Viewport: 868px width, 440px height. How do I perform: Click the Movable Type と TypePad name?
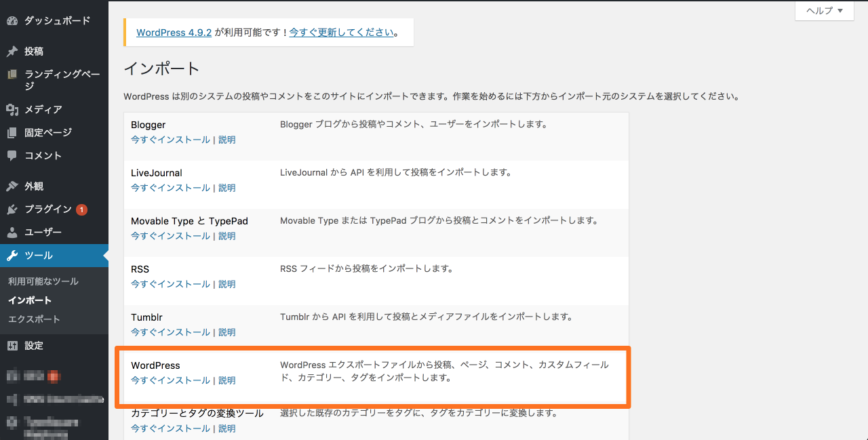coord(189,221)
